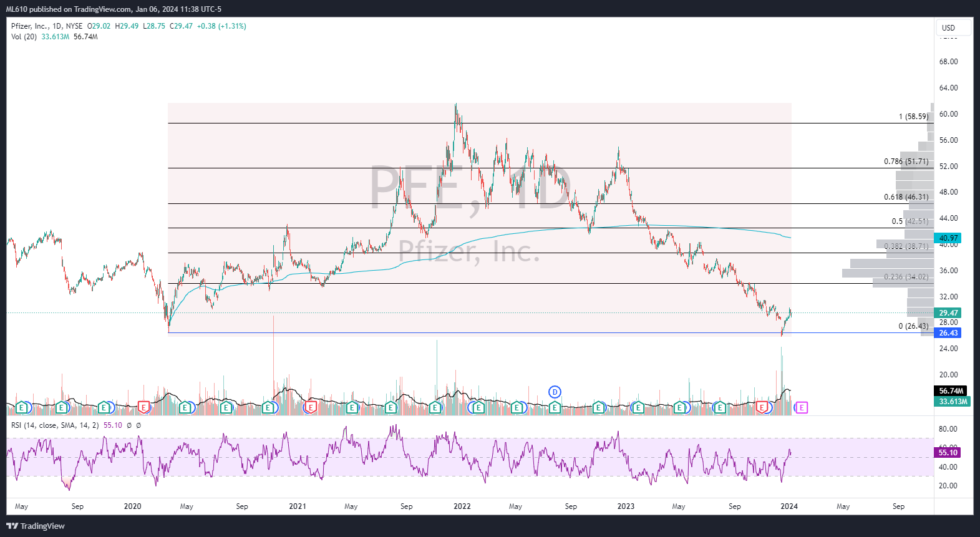Click the 40.97 moving average price tag
980x537 pixels.
(x=948, y=238)
